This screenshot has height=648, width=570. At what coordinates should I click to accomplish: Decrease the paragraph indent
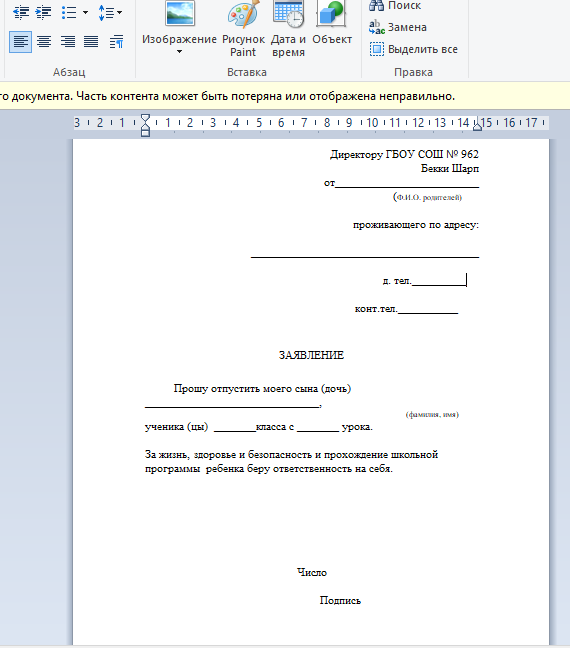tap(21, 12)
